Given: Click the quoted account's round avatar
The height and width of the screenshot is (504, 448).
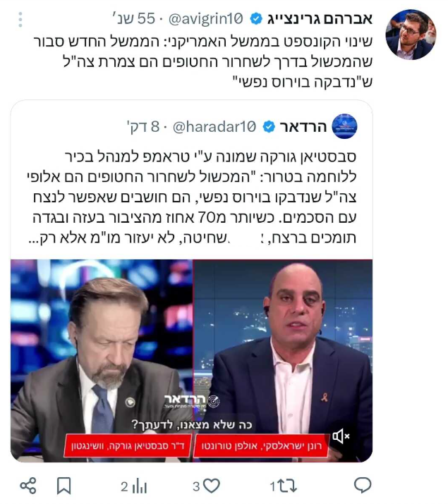Looking at the screenshot, I should tap(344, 126).
